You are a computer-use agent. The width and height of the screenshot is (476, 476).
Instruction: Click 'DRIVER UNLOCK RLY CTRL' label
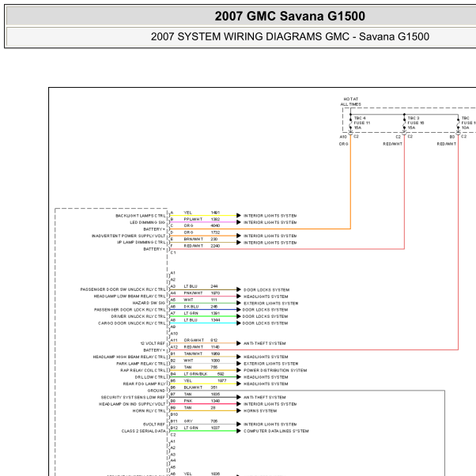coord(138,316)
